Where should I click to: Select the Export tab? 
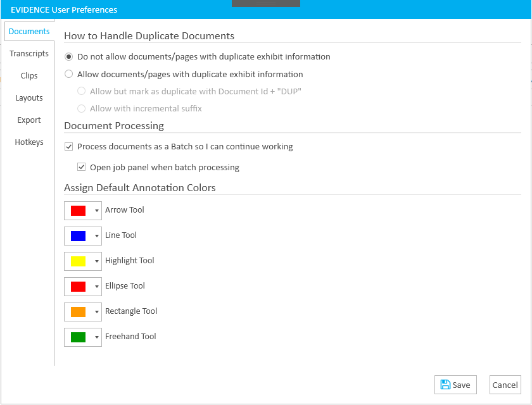pos(29,120)
